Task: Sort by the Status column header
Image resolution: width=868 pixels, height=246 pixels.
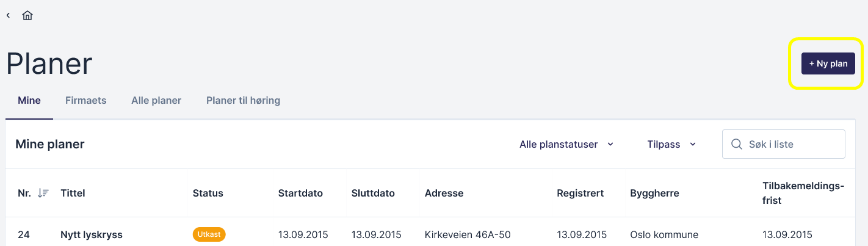Action: 208,193
